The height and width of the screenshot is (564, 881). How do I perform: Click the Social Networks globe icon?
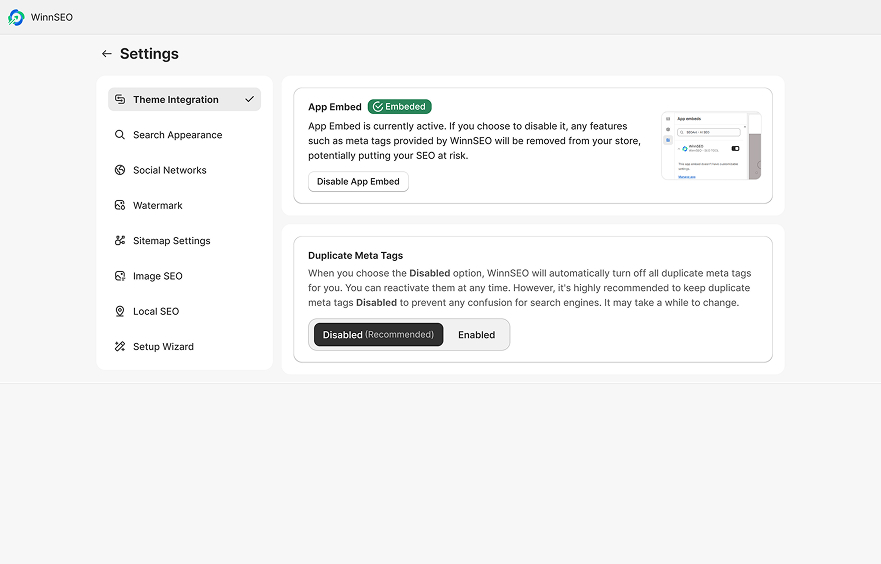[120, 170]
